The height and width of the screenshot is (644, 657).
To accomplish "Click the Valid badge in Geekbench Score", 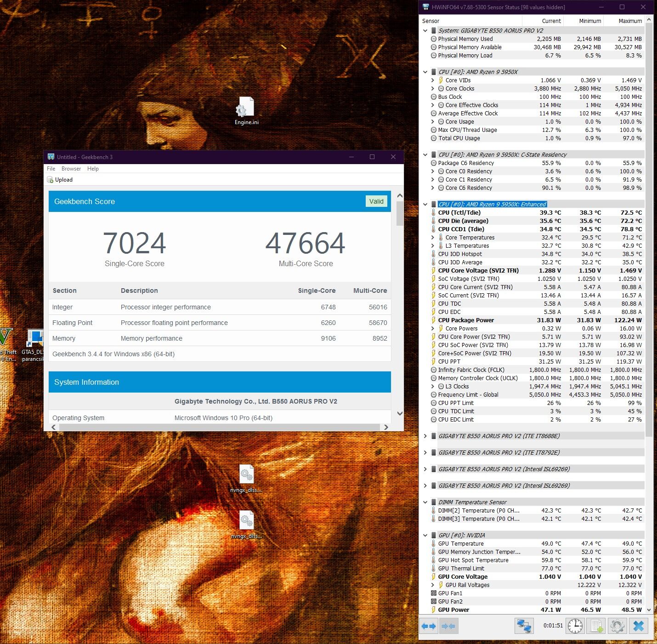I will pos(376,201).
